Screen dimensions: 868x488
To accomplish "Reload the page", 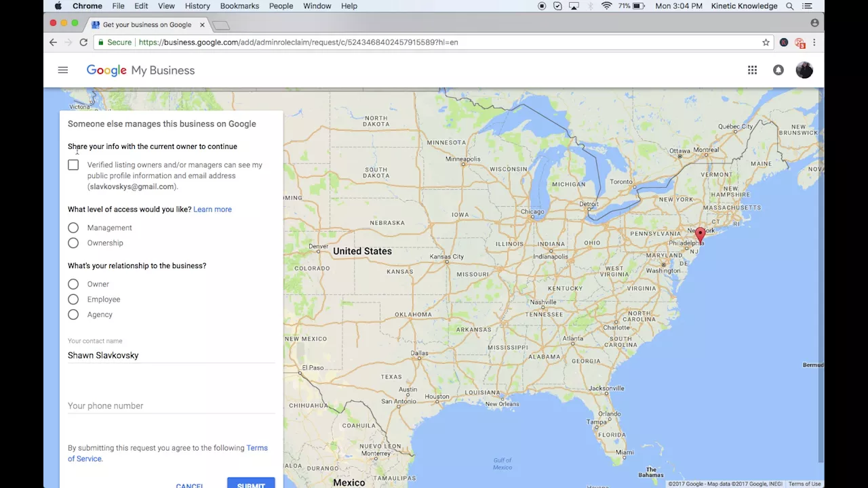I will pyautogui.click(x=83, y=42).
